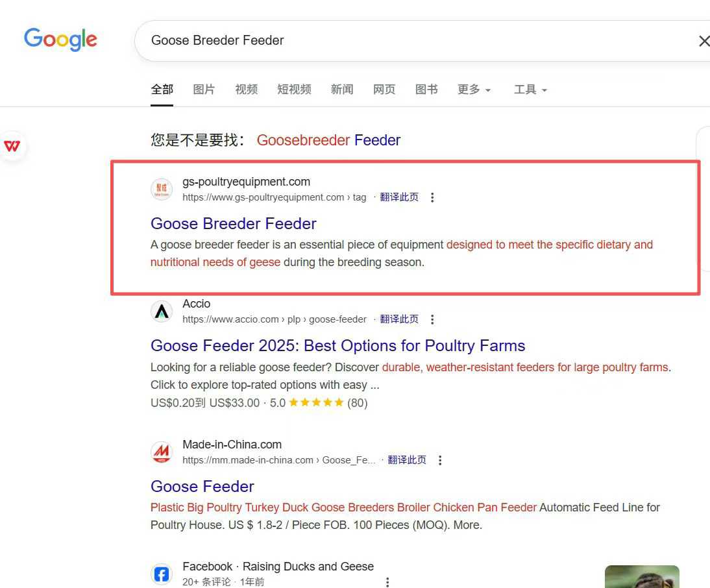Click the Goosebreeder Feeder suggested spelling
The image size is (710, 588).
(x=328, y=140)
